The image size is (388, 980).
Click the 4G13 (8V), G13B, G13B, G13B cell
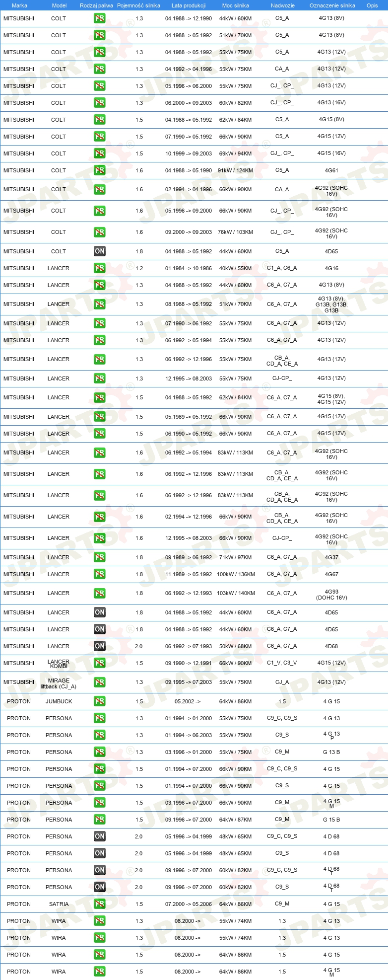pyautogui.click(x=331, y=304)
